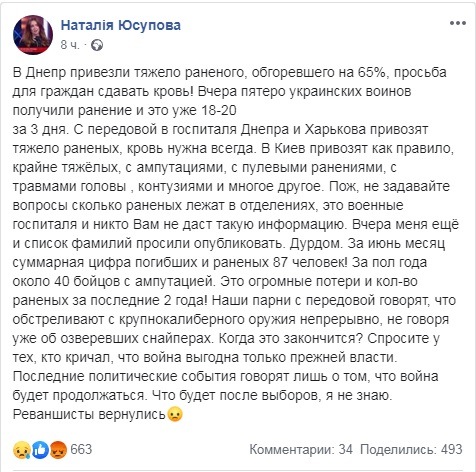Click the line Последние политические события

point(225,376)
